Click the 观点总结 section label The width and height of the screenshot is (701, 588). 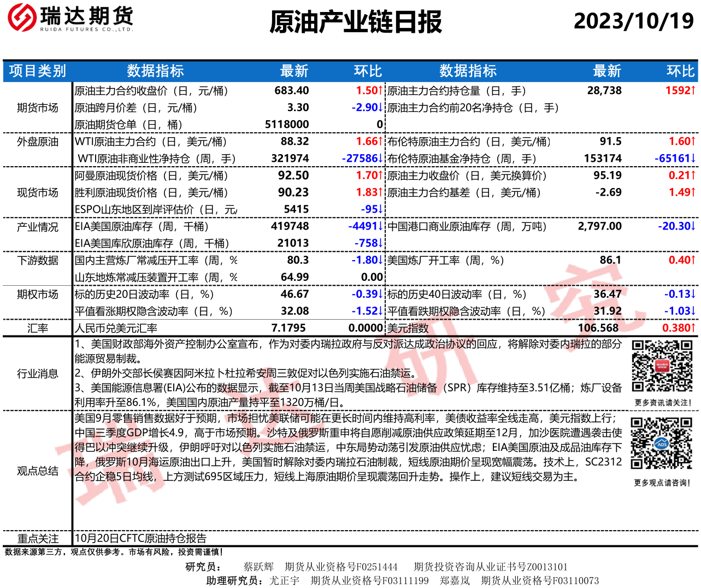37,471
